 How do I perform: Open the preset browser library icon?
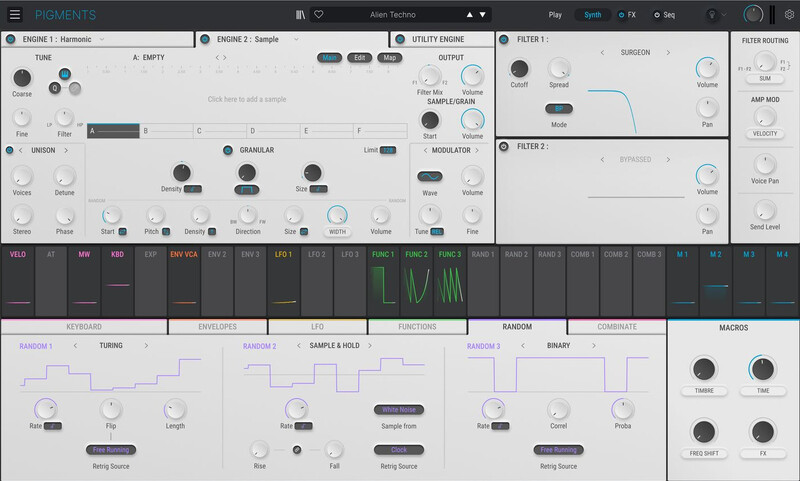(x=299, y=15)
